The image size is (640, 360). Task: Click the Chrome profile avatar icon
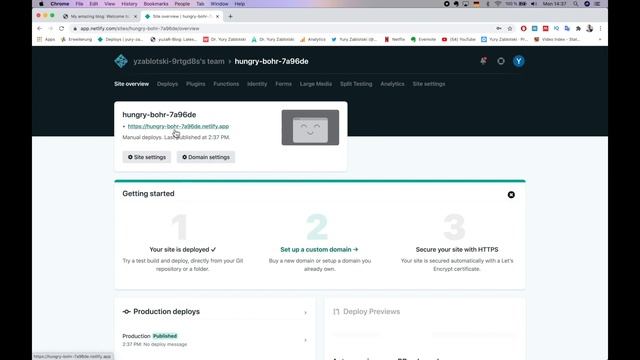(589, 29)
